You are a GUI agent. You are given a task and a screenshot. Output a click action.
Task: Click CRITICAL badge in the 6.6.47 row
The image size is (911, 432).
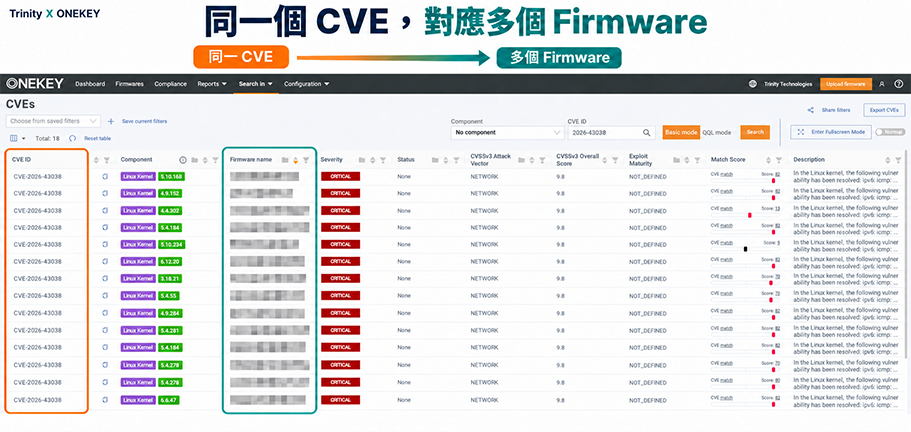(x=340, y=400)
